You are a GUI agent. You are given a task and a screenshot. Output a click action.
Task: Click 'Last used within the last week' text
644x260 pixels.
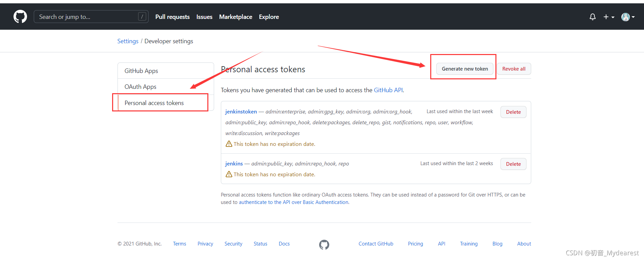[x=460, y=111]
